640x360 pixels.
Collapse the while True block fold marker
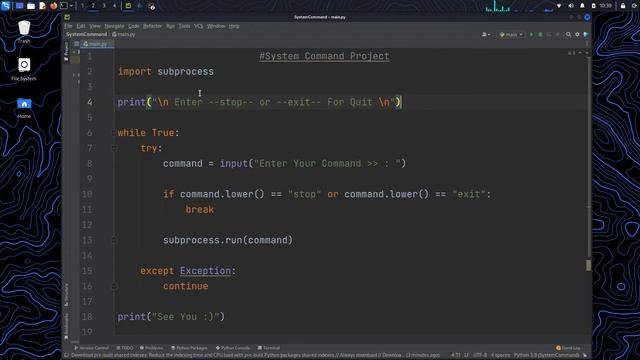point(114,133)
